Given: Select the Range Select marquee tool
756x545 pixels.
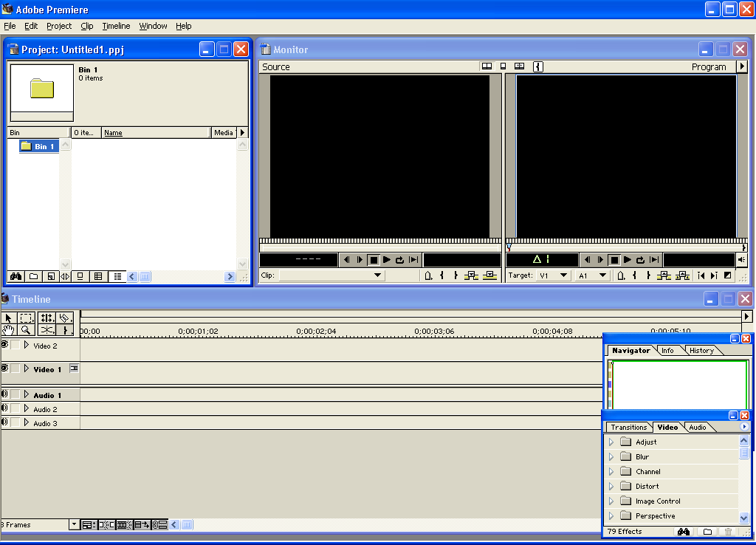Looking at the screenshot, I should (26, 318).
